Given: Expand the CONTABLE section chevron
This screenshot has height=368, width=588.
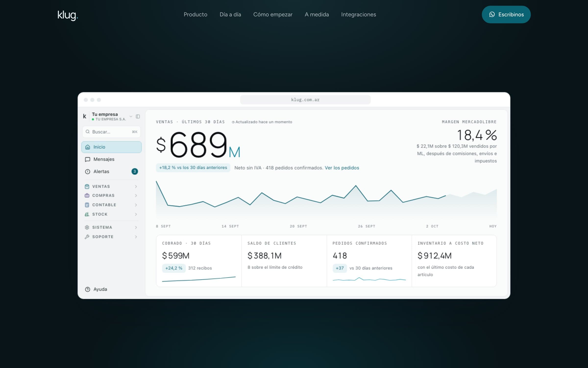Looking at the screenshot, I should point(136,205).
